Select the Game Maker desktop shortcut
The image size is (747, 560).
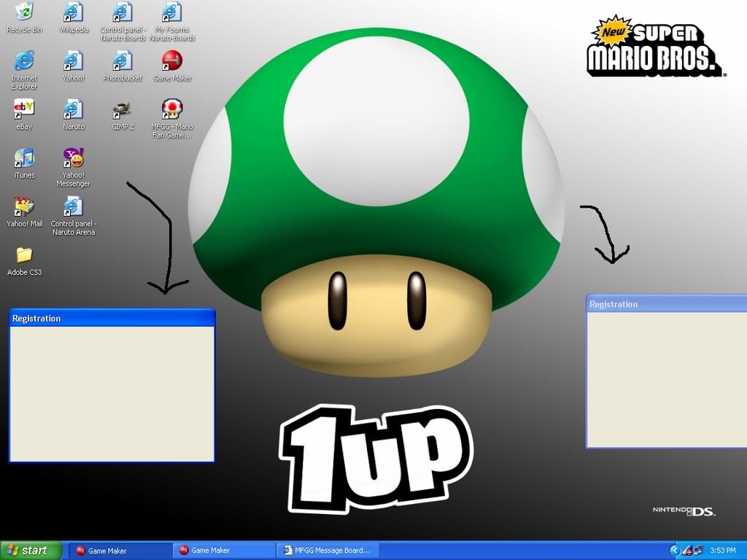pyautogui.click(x=172, y=61)
